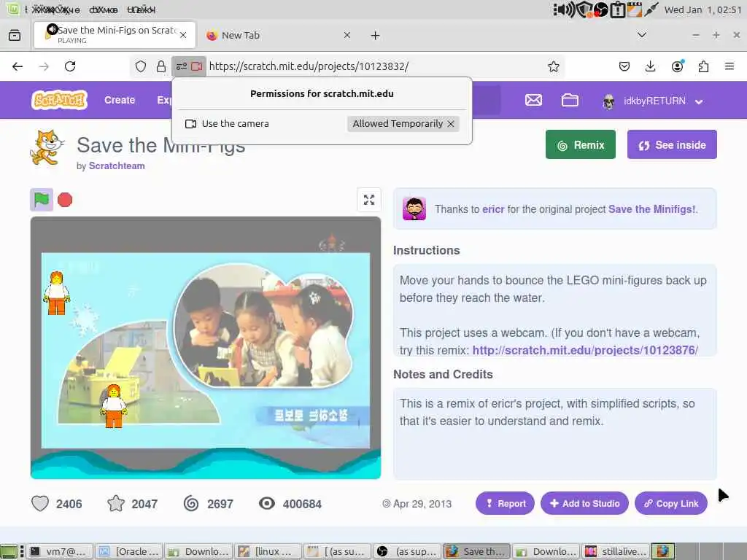Stop the project with the red stop button
Screen dimensions: 747x560
click(65, 200)
